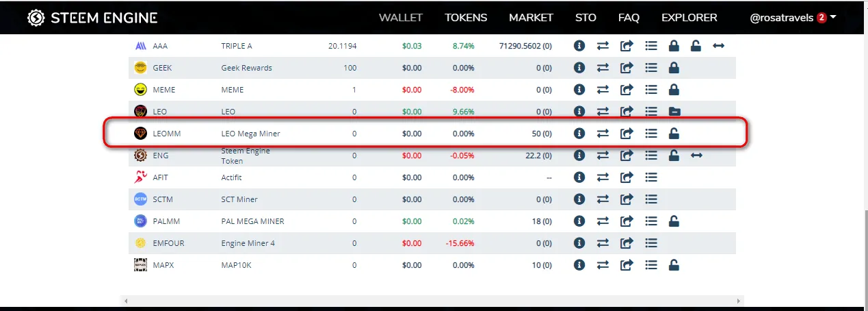Viewport: 868px width, 311px height.
Task: View history list icon for EMFOUR
Action: (x=651, y=243)
